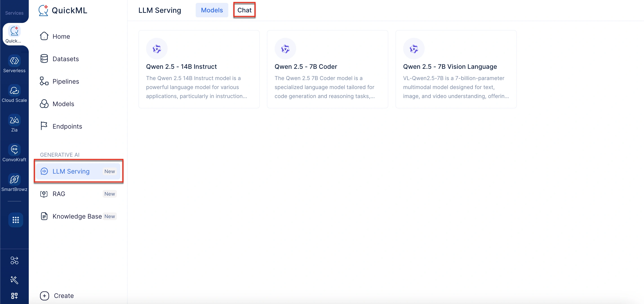The width and height of the screenshot is (644, 304).
Task: Click the Qwen 7B Coder model logo
Action: [x=285, y=49]
